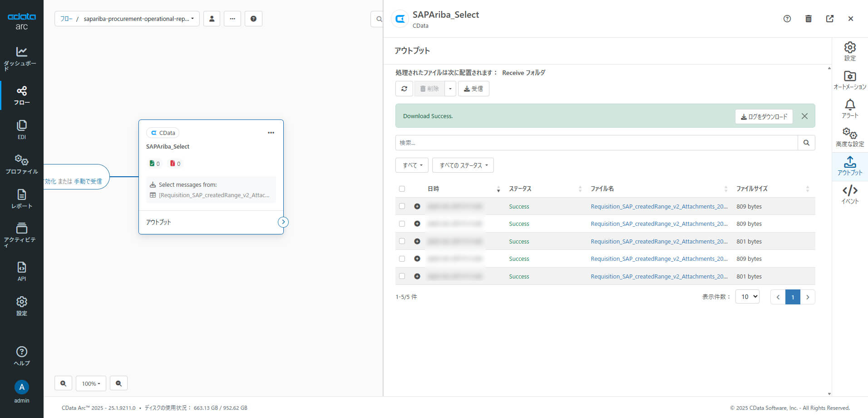Check the second output row checkbox

tap(402, 224)
